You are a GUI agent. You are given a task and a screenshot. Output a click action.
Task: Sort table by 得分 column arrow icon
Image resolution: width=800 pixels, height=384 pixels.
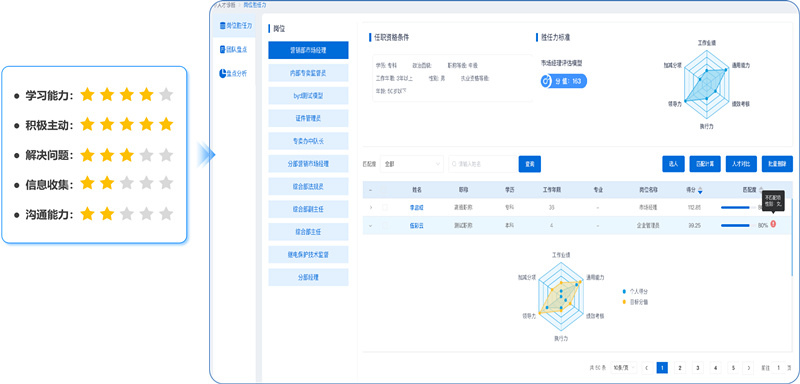(x=700, y=190)
